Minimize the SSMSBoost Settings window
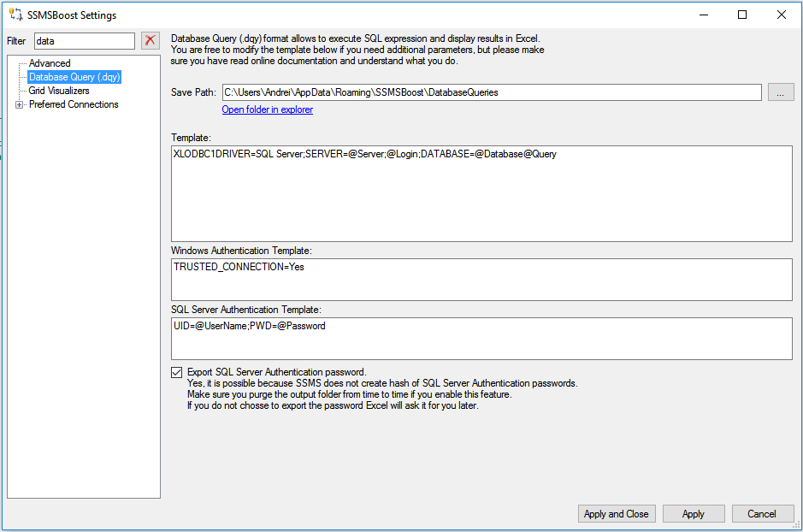 [704, 15]
